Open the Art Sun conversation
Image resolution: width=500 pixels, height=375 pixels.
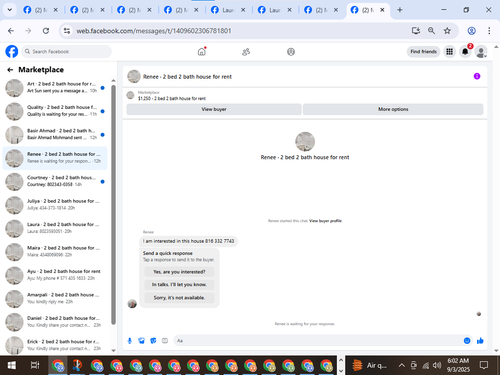click(x=55, y=88)
